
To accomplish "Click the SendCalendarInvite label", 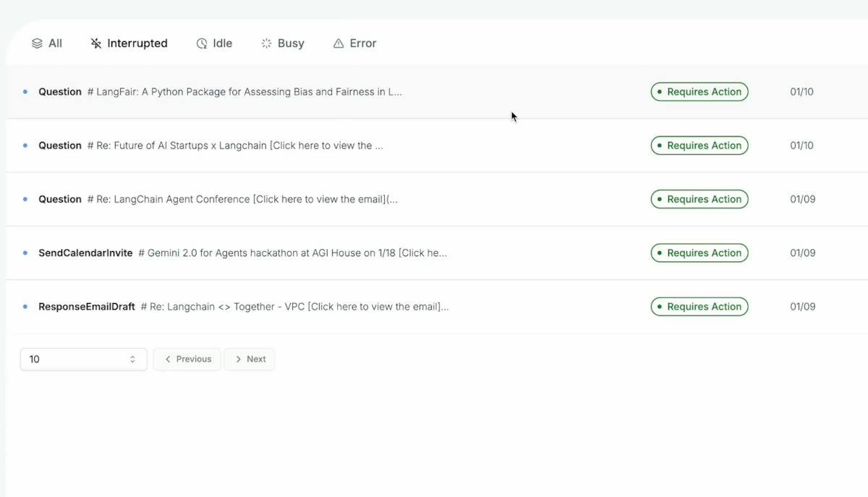I will (x=85, y=252).
